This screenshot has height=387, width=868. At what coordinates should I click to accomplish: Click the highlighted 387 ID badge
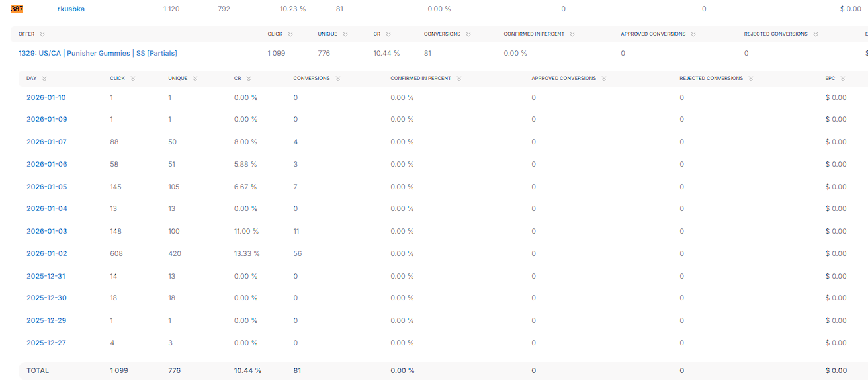(17, 9)
